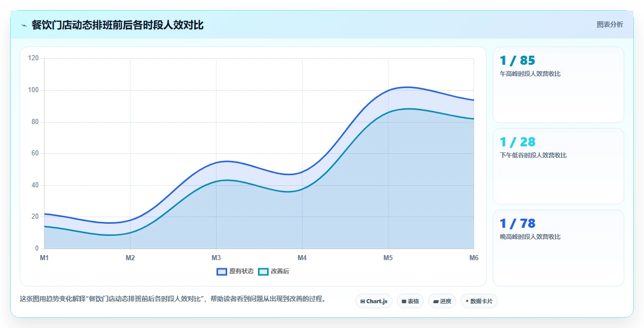Click the M6 x-axis label
Image resolution: width=644 pixels, height=328 pixels.
[474, 258]
